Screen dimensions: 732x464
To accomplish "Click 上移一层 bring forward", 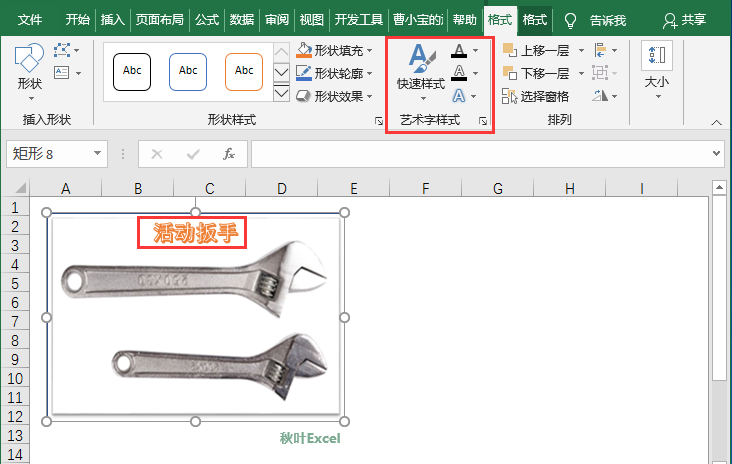I will coord(536,50).
